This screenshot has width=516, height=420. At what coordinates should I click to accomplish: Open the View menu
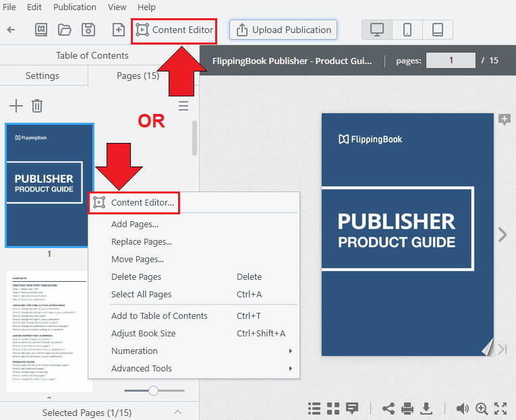[x=117, y=7]
